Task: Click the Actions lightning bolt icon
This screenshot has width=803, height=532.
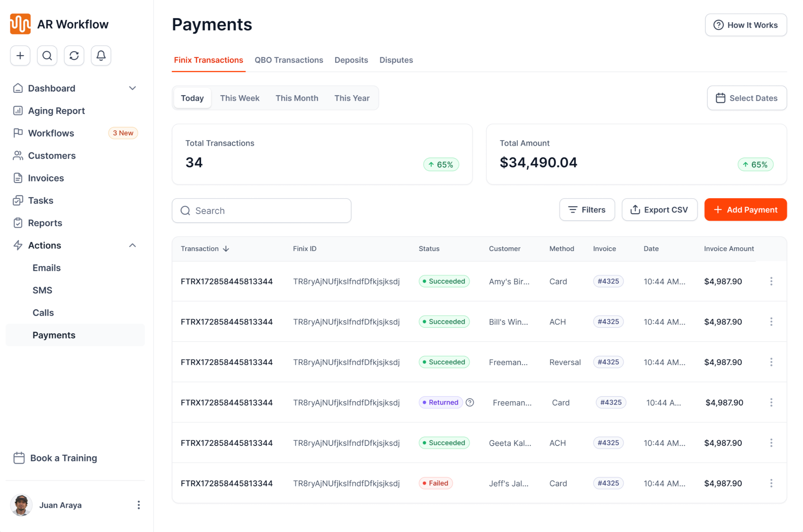Action: [x=18, y=245]
